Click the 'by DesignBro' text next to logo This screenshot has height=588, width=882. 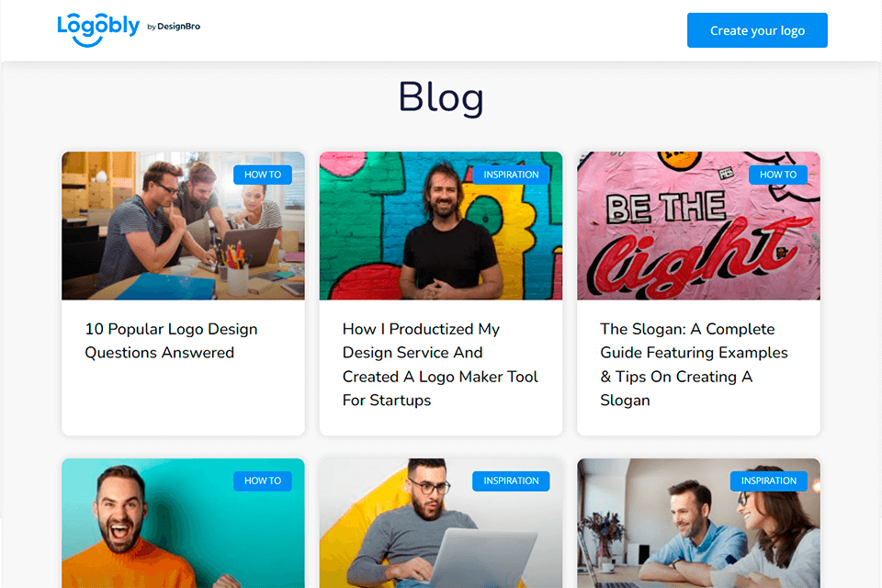pyautogui.click(x=174, y=27)
